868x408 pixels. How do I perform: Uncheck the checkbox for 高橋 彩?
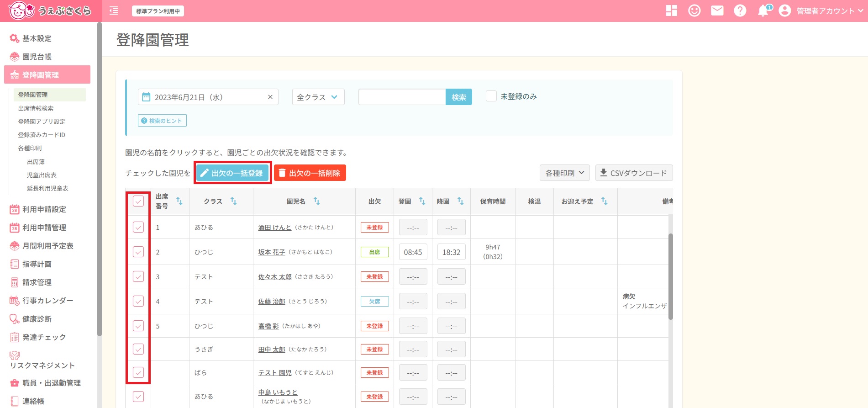pyautogui.click(x=138, y=326)
